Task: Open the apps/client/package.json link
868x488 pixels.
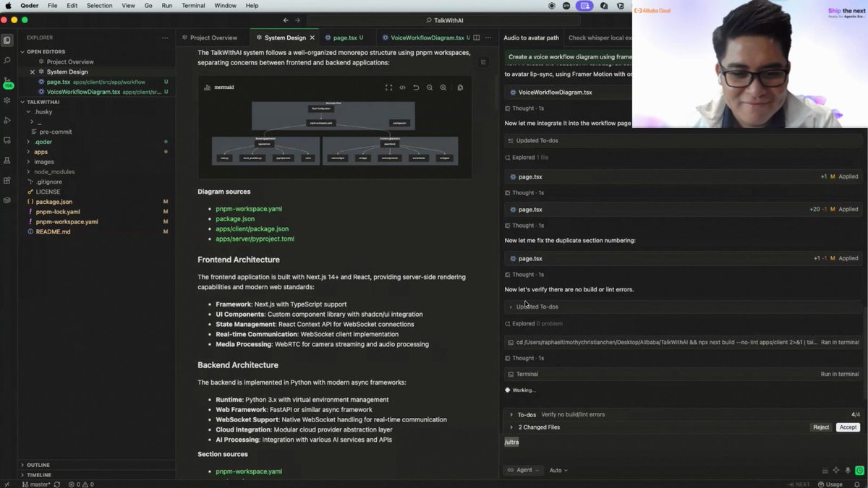Action: pos(252,228)
